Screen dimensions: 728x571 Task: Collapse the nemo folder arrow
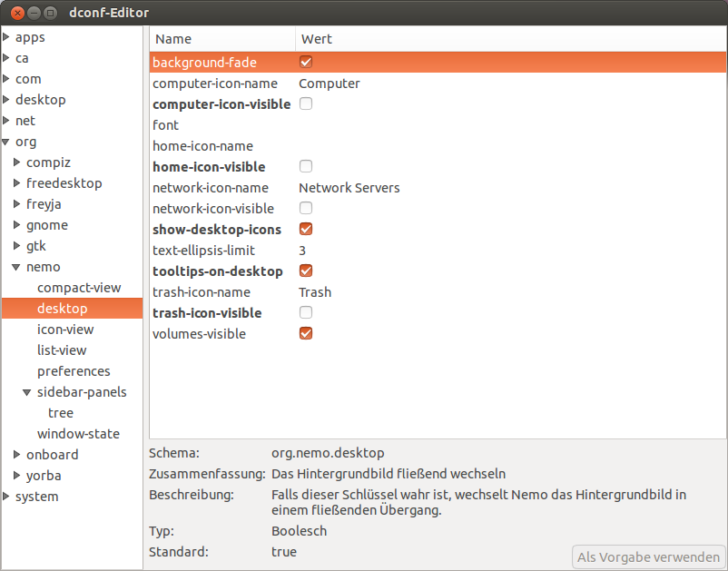16,267
